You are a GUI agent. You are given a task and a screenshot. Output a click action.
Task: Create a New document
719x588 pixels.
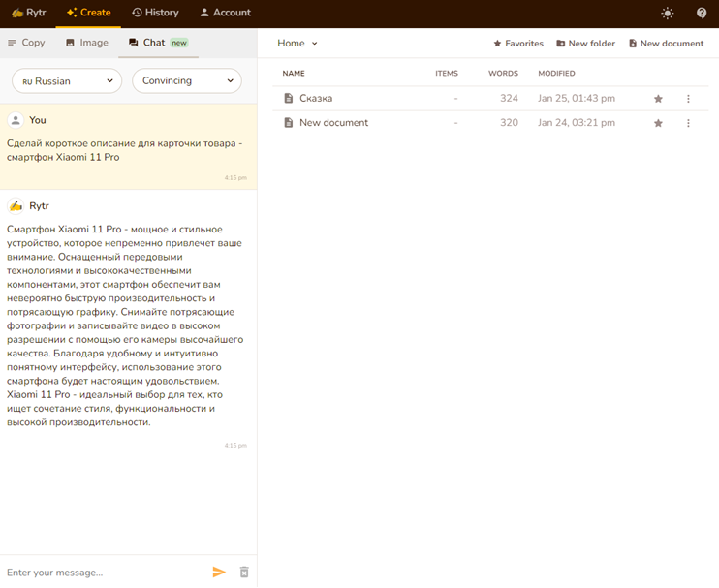(x=666, y=43)
